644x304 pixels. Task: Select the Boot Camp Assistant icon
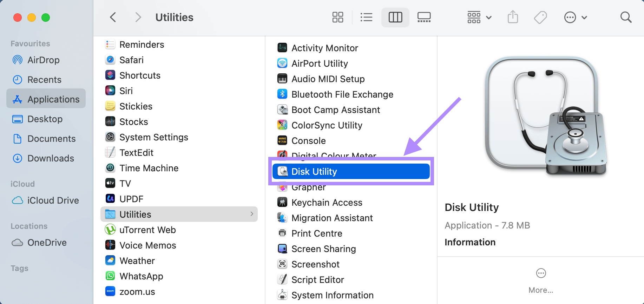tap(282, 110)
